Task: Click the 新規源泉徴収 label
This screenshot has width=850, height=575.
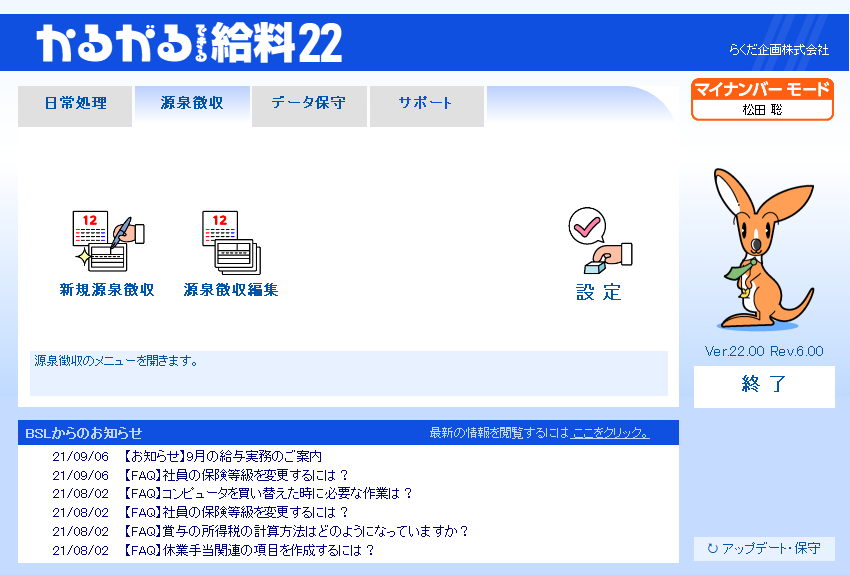Action: (107, 290)
